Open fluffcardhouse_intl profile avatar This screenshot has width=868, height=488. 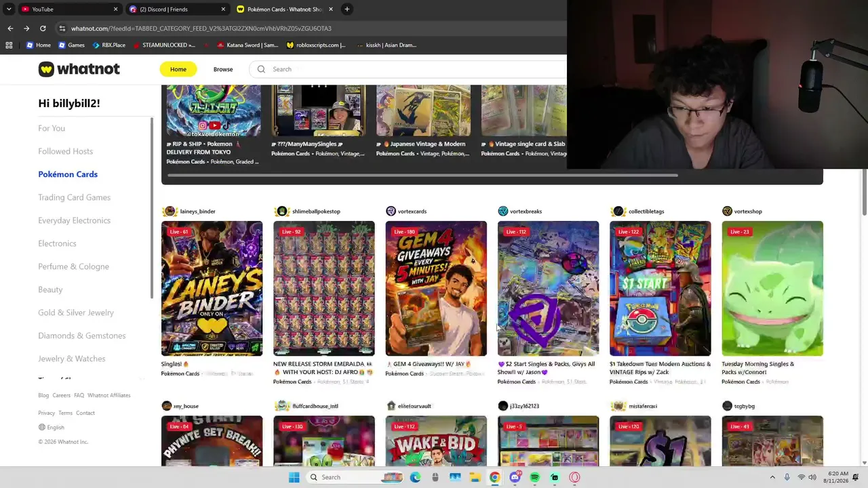pos(282,406)
